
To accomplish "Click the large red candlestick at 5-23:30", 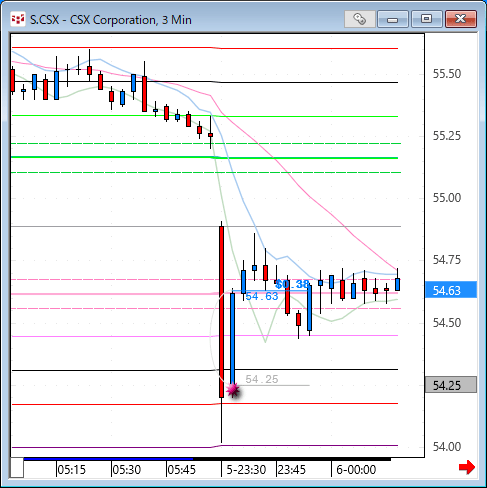I will (221, 312).
